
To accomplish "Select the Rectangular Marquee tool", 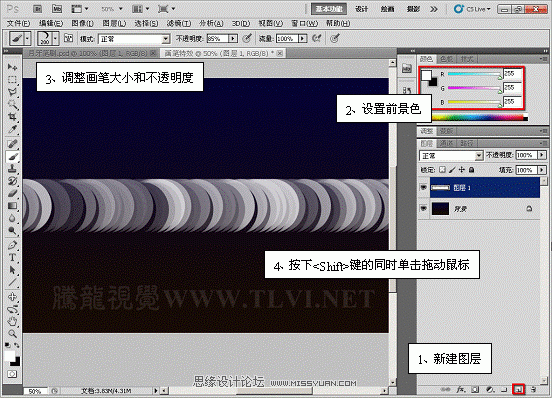I will pyautogui.click(x=12, y=80).
